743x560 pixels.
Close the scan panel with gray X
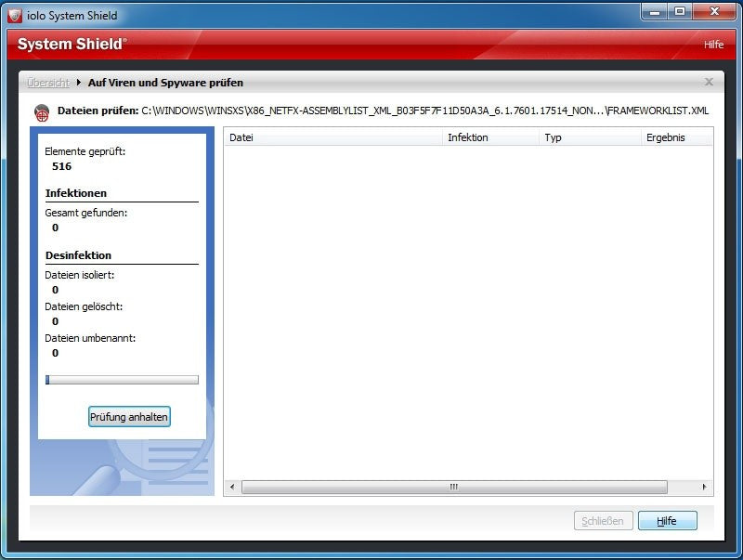tap(709, 82)
